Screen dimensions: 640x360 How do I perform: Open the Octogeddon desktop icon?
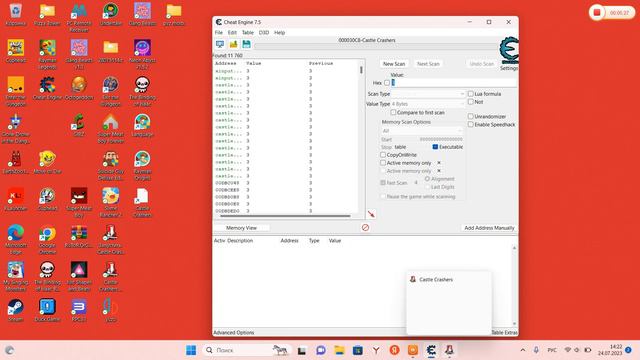(79, 89)
